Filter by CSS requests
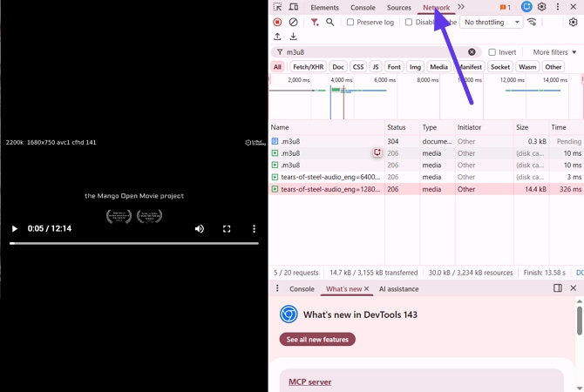Screen dimensions: 584x392 (358, 67)
